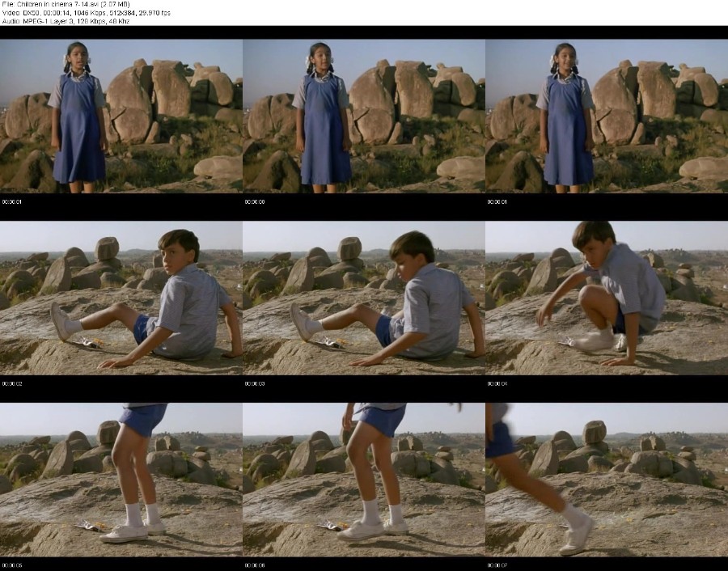
Task: Pick the frame thumbnail stamped 00:00:07
Action: pos(607,480)
